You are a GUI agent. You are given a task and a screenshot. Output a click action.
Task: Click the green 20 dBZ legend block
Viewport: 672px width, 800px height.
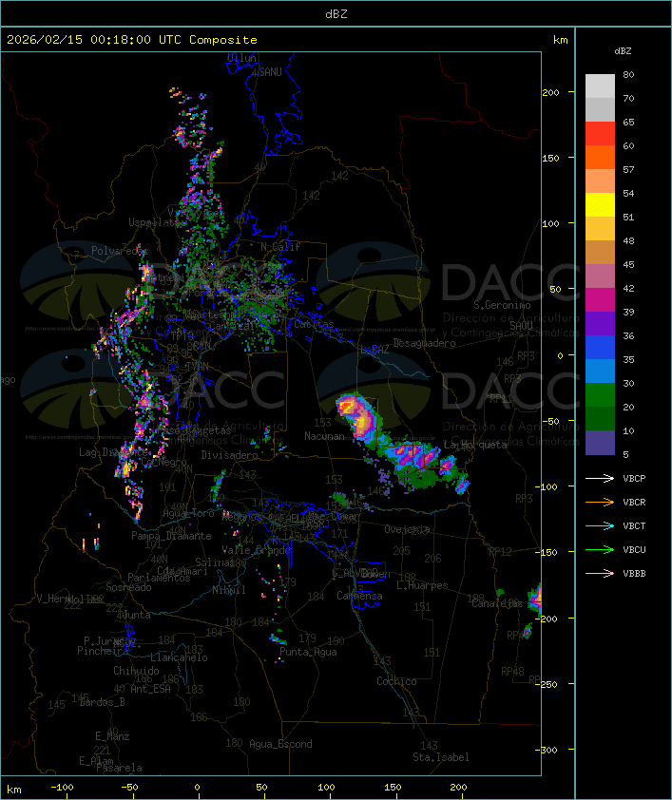(600, 394)
